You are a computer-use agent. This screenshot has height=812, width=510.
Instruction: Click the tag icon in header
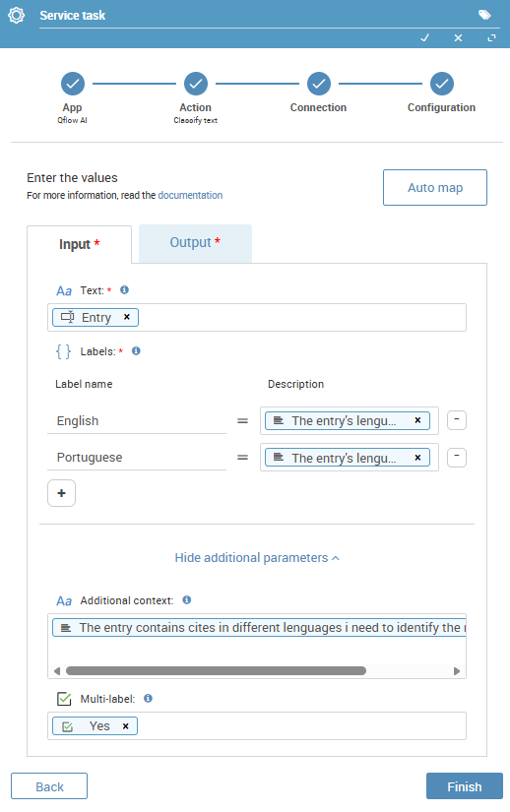pyautogui.click(x=484, y=15)
